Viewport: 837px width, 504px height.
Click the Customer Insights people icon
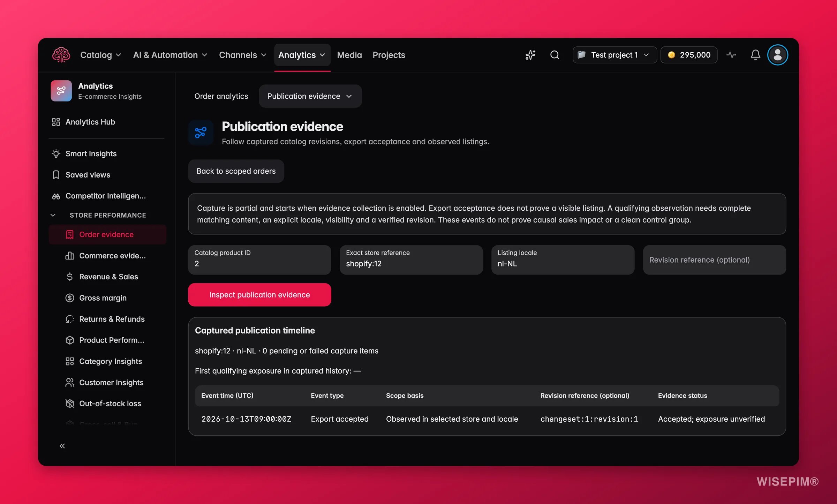[x=70, y=383]
